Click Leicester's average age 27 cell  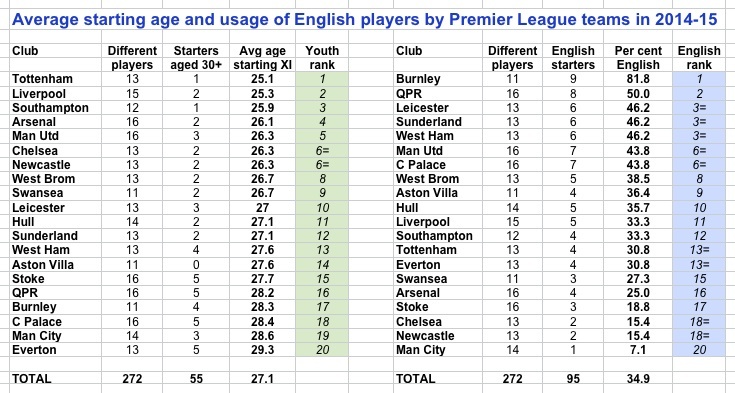(x=262, y=207)
